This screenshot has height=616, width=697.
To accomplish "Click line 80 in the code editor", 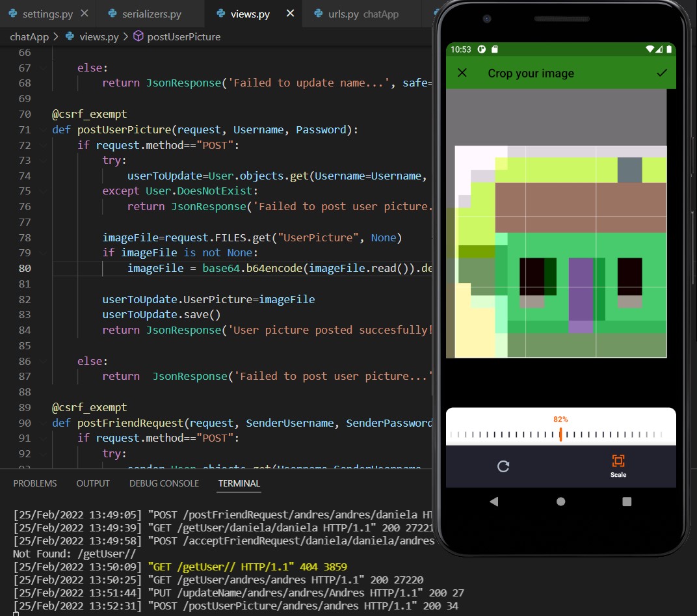I will [x=260, y=268].
